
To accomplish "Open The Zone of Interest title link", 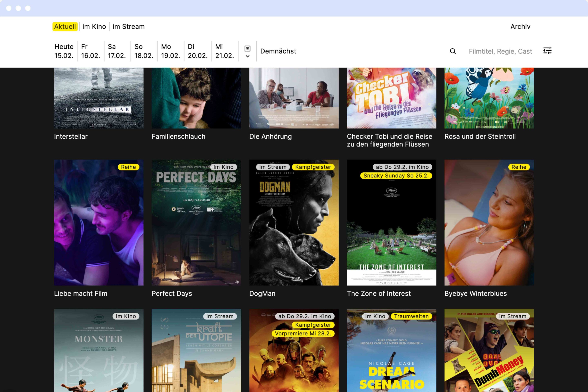I will tap(379, 293).
